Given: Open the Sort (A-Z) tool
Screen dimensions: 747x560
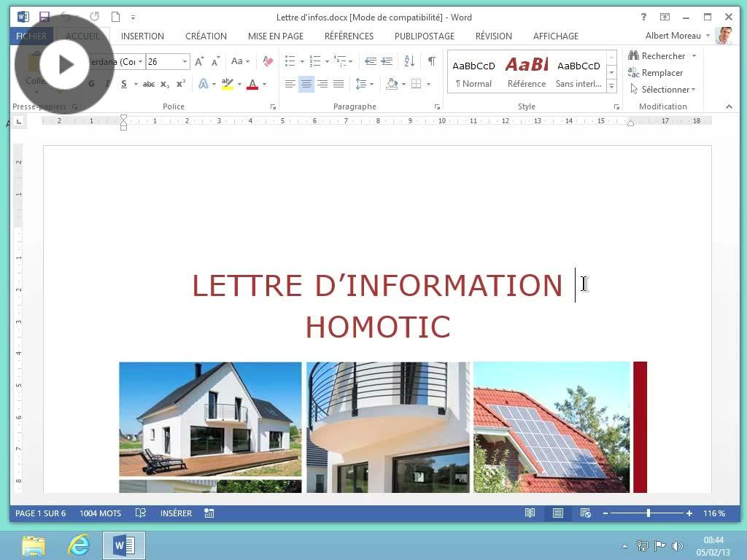Looking at the screenshot, I should tap(409, 61).
